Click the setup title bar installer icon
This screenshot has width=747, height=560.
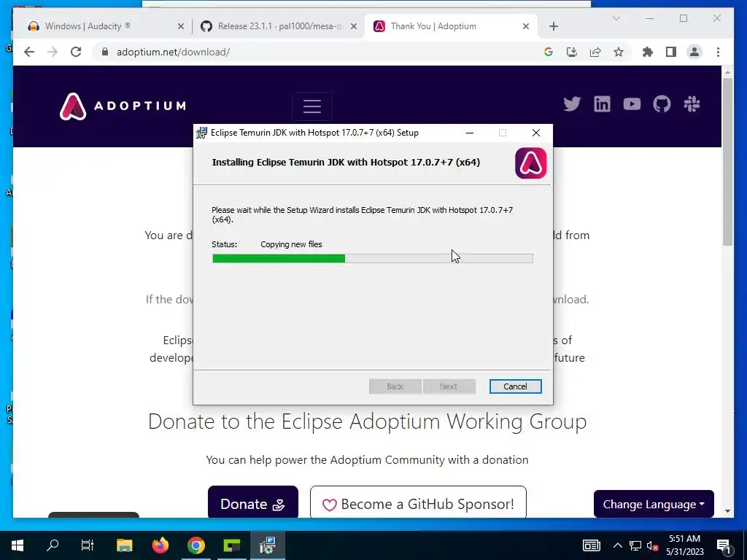coord(201,133)
